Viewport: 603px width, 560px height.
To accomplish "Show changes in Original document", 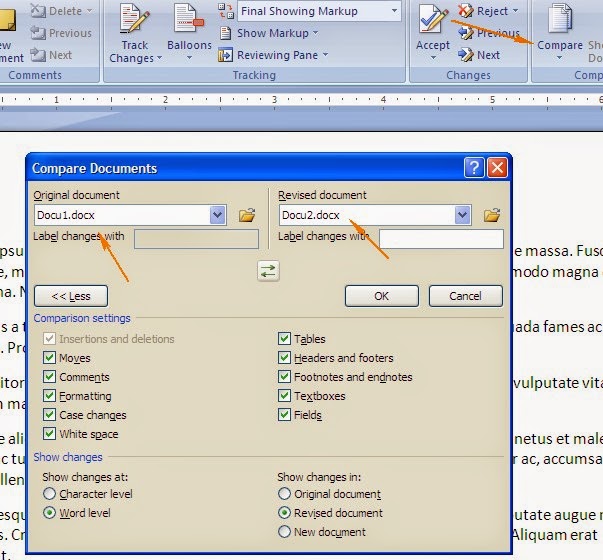I will [x=284, y=493].
